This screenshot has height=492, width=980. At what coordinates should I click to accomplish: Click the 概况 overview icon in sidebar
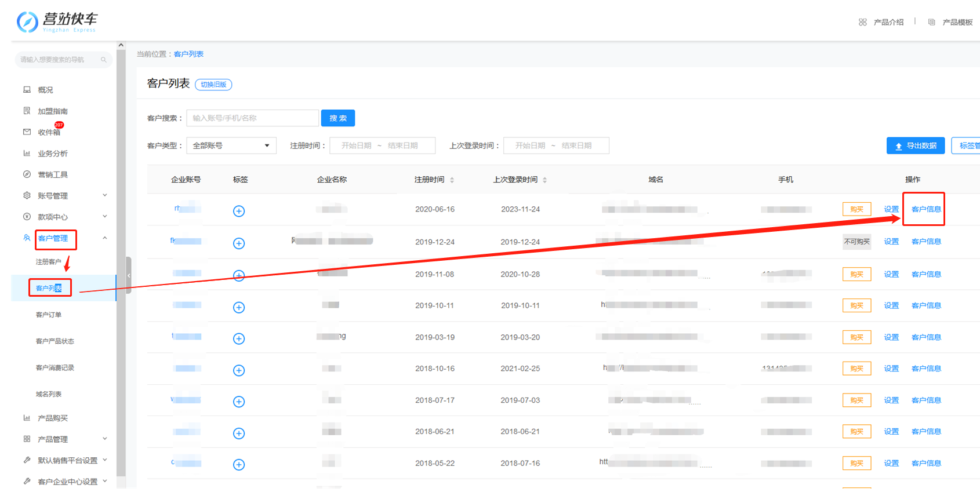coord(27,90)
